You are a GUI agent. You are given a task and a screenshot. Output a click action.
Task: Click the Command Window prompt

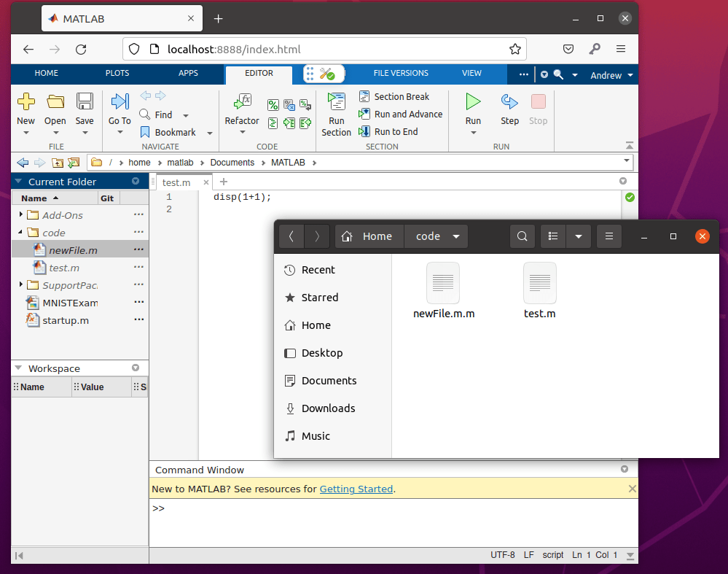pyautogui.click(x=158, y=508)
